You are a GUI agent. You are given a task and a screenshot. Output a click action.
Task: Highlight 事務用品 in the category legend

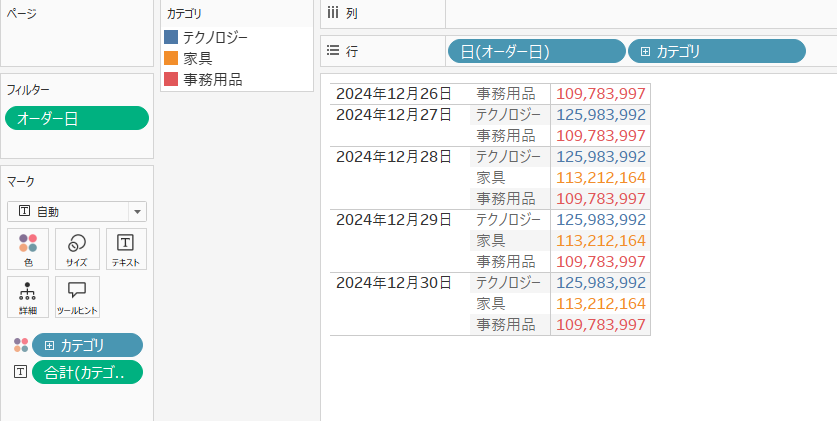[x=212, y=79]
